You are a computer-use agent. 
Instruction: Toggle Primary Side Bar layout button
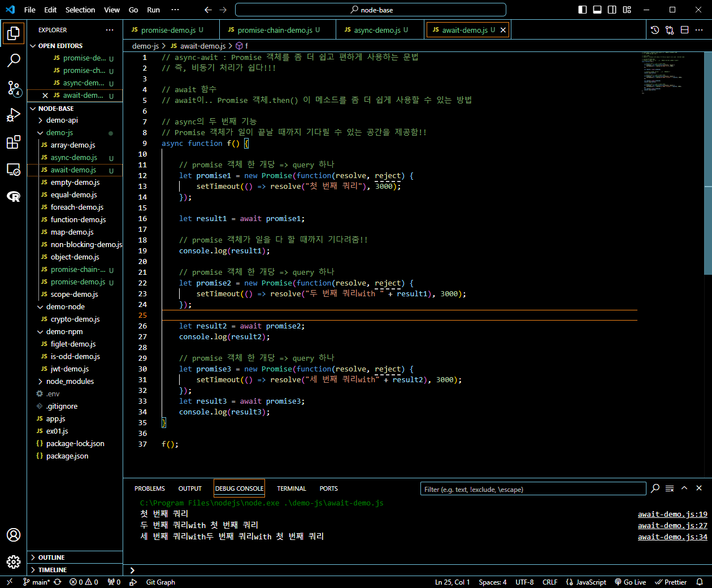(583, 10)
